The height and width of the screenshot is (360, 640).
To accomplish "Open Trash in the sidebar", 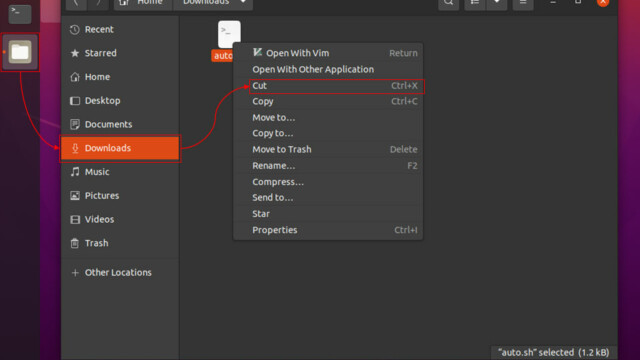I will click(x=120, y=243).
